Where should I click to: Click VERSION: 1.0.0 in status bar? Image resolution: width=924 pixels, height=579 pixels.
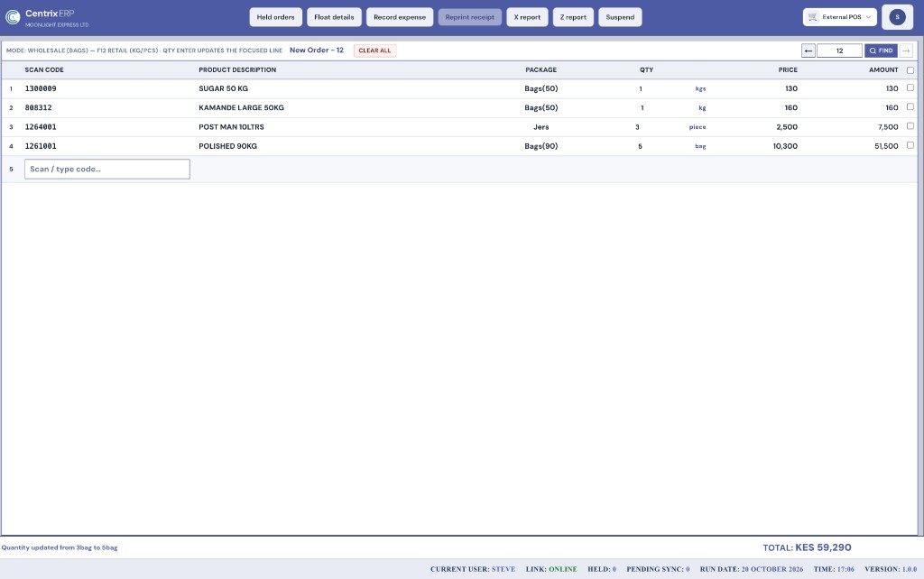pyautogui.click(x=891, y=569)
